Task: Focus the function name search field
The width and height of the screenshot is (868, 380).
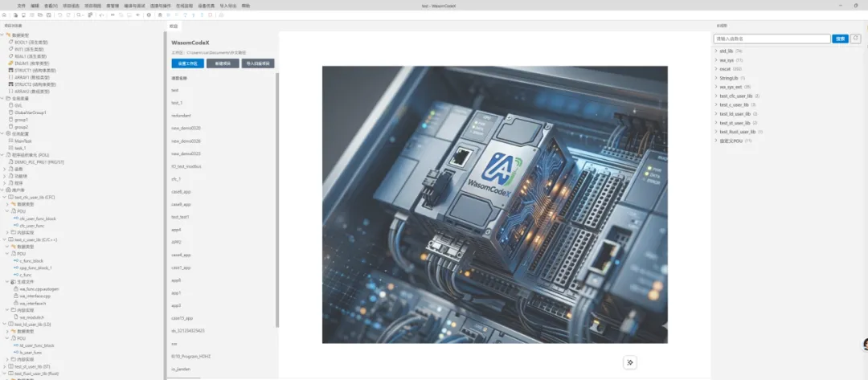Action: tap(772, 39)
